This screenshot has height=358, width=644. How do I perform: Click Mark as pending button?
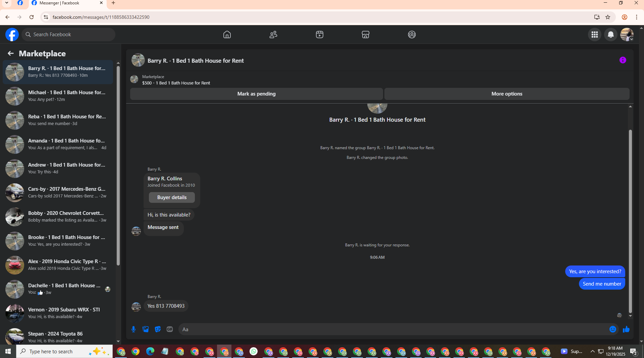pos(257,94)
